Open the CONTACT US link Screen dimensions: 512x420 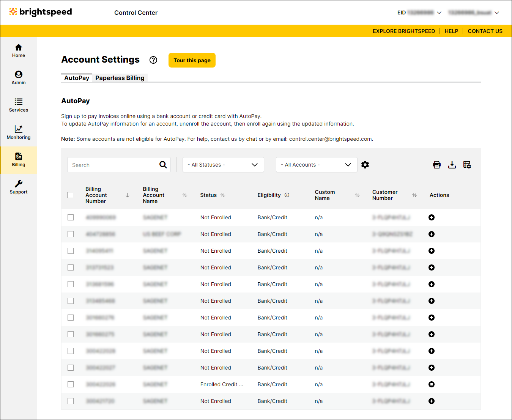point(485,31)
